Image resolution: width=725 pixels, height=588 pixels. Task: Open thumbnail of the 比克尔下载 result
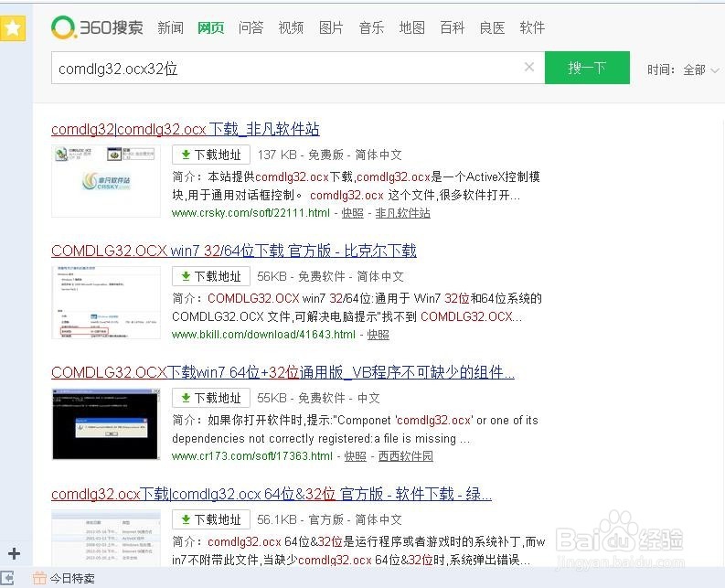[x=106, y=303]
